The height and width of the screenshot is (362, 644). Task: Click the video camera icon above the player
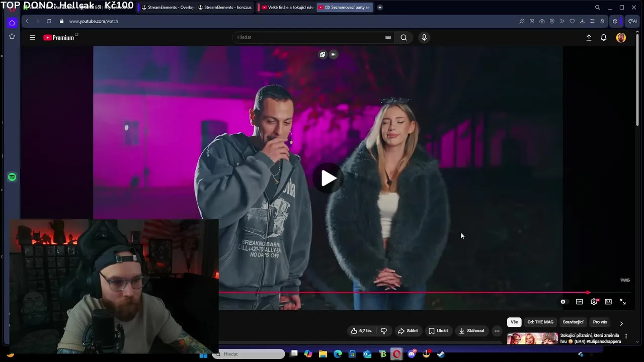tap(333, 54)
